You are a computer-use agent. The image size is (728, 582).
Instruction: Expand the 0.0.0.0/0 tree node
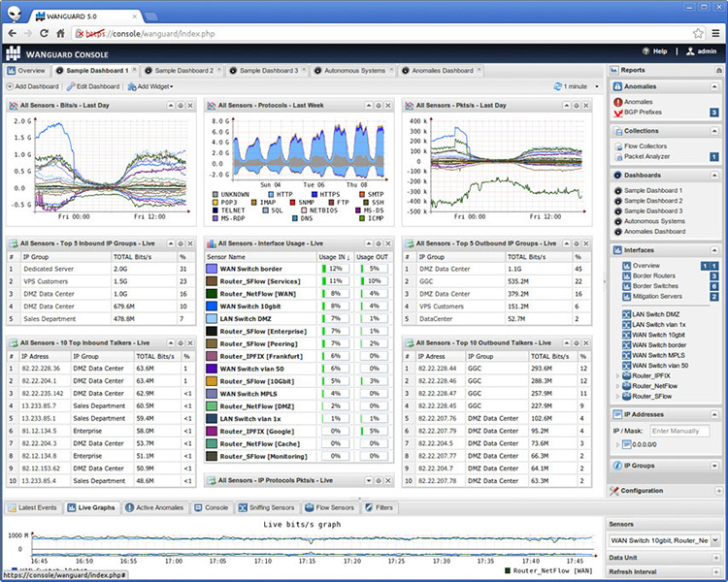pyautogui.click(x=617, y=444)
